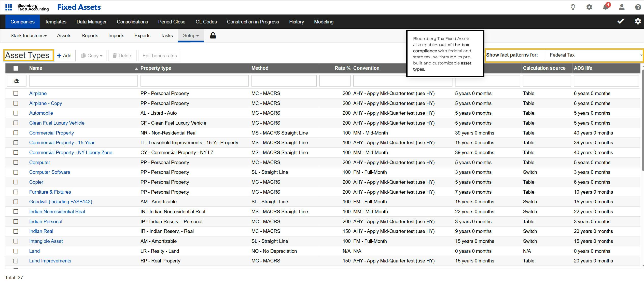Viewport: 644px width, 292px height.
Task: Open the Show fact patterns for dropdown
Action: (x=593, y=55)
